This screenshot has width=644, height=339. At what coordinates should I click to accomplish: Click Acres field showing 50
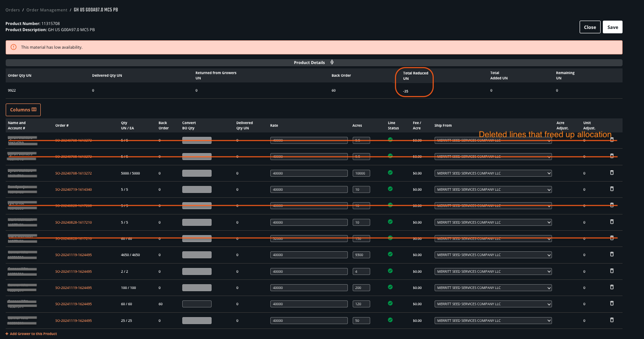(x=361, y=321)
